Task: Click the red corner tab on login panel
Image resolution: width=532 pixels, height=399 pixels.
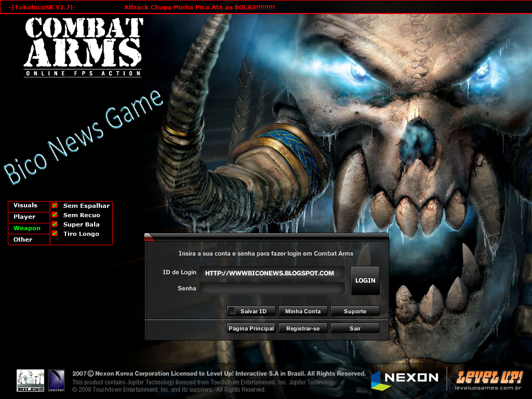Action: click(x=149, y=237)
